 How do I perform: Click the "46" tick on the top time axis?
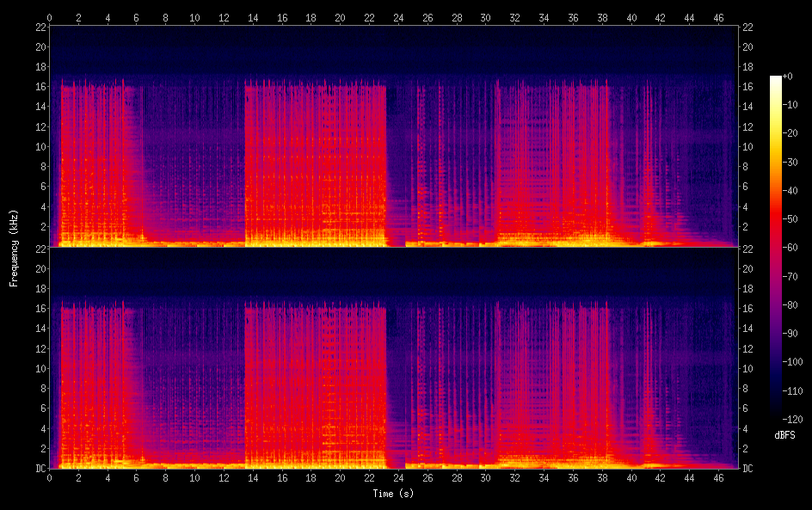[x=719, y=16]
